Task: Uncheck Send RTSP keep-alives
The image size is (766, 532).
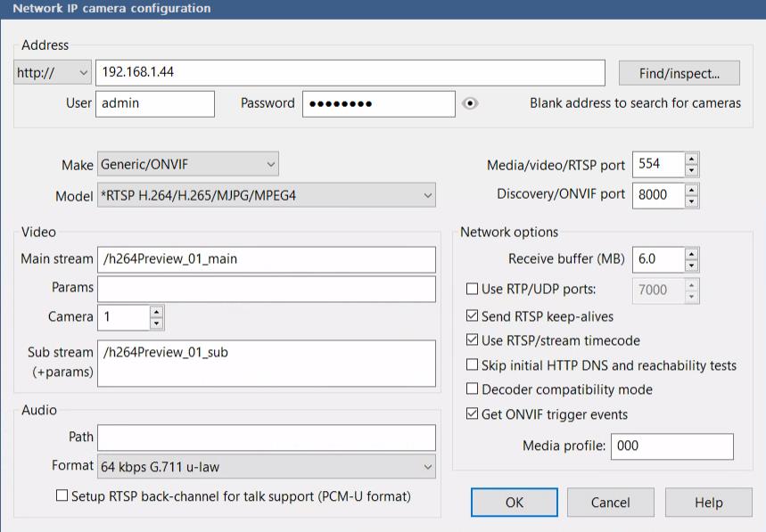Action: [473, 316]
